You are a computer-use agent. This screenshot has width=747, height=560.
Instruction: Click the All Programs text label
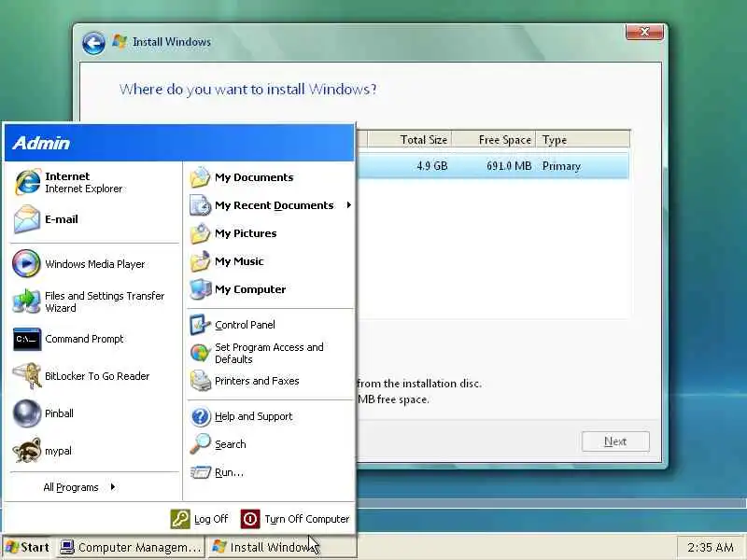click(x=71, y=487)
